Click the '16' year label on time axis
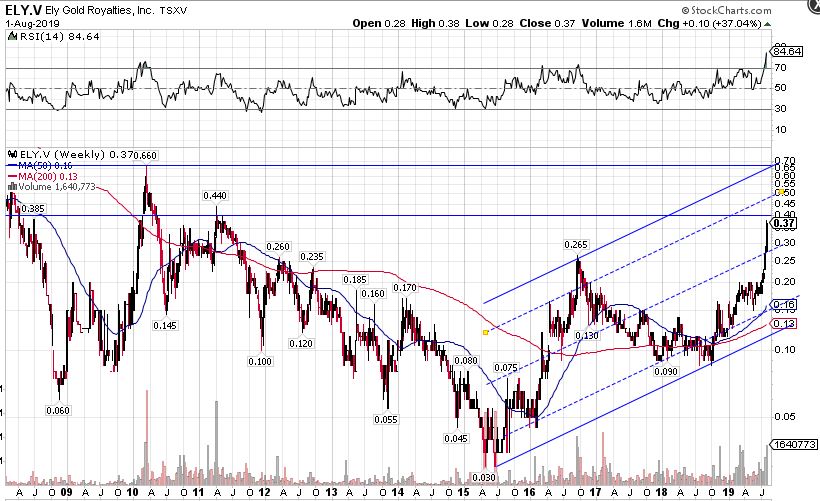Viewport: 820px width, 501px height. click(529, 492)
